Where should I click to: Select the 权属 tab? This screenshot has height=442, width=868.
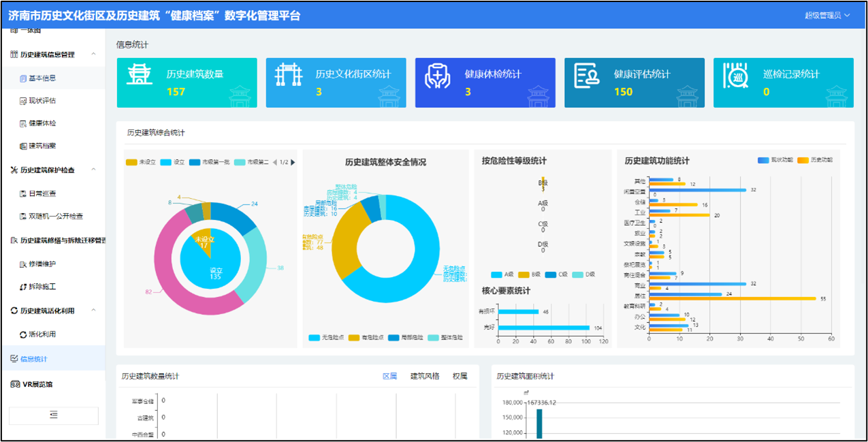(x=460, y=376)
